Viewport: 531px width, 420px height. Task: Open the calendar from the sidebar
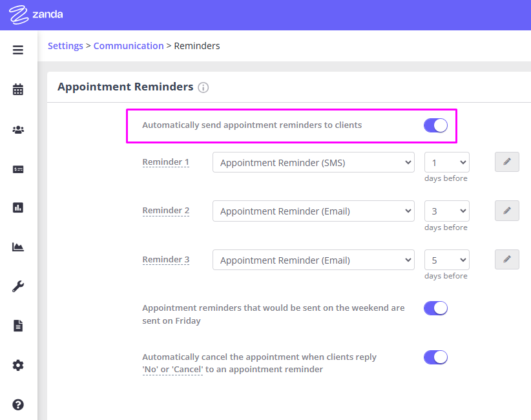(17, 89)
